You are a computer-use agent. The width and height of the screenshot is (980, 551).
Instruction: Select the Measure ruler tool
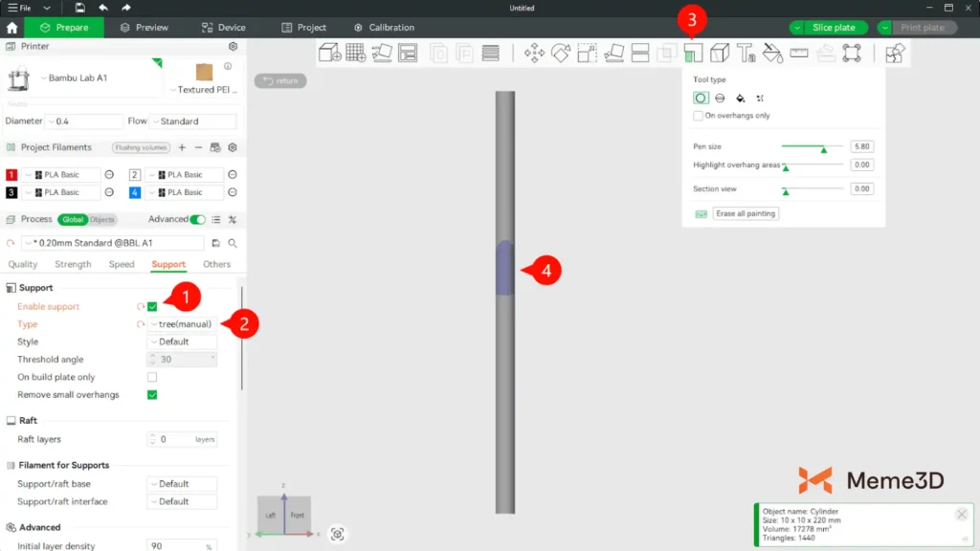[x=799, y=53]
